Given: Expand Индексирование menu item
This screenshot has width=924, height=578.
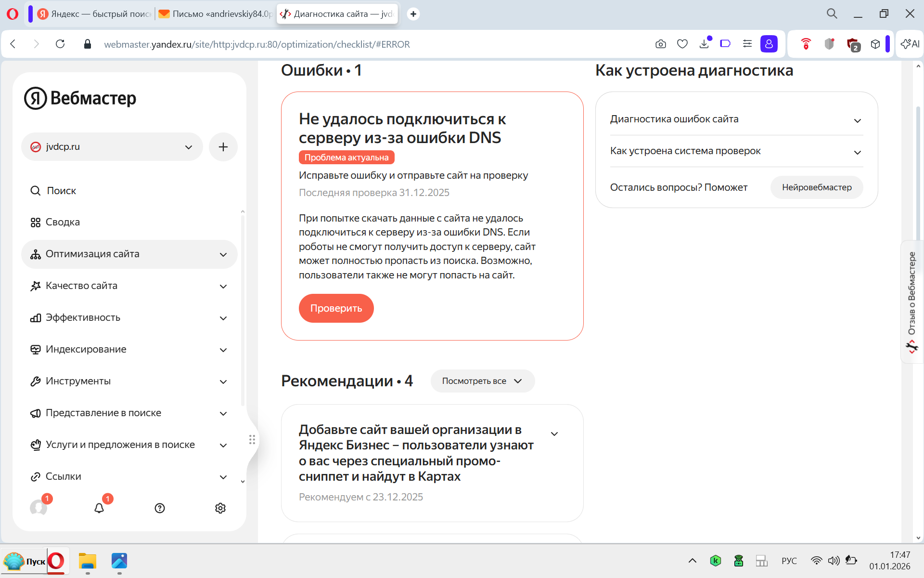Looking at the screenshot, I should [x=129, y=350].
